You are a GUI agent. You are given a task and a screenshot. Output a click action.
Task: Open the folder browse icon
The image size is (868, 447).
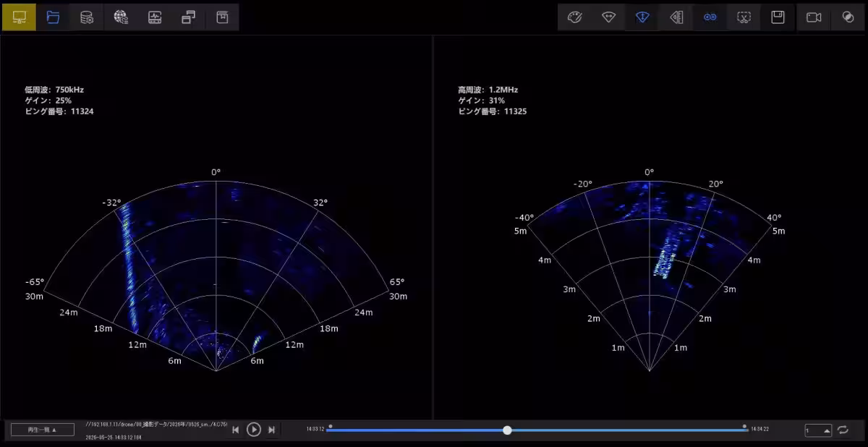pos(53,17)
